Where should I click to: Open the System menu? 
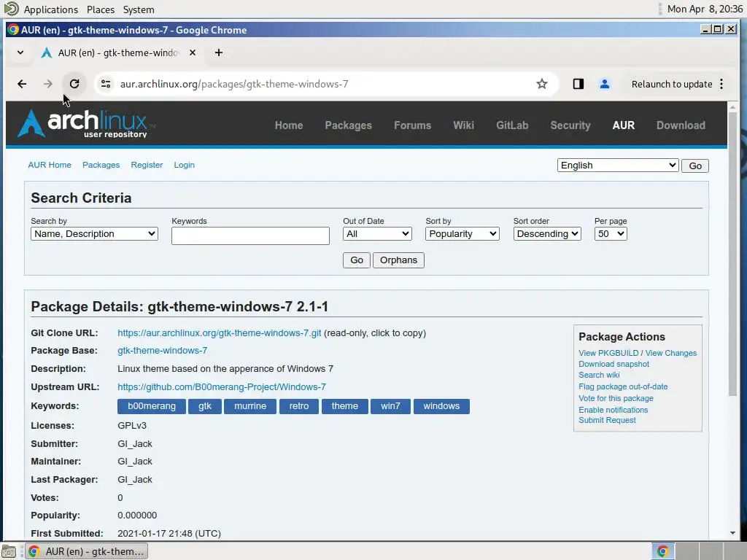tap(139, 9)
